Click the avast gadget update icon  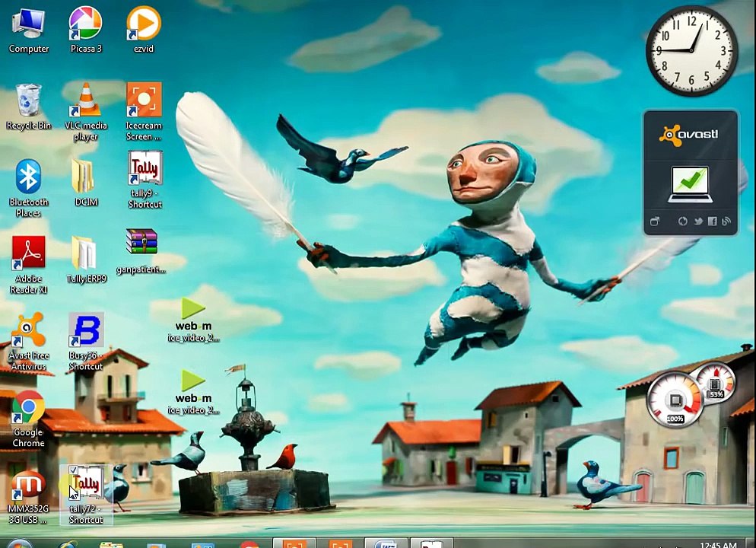[683, 221]
